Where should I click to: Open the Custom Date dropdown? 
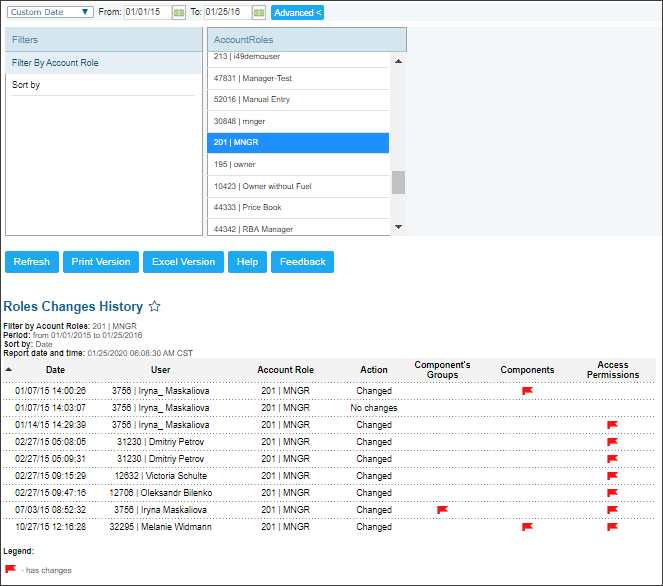pyautogui.click(x=50, y=13)
